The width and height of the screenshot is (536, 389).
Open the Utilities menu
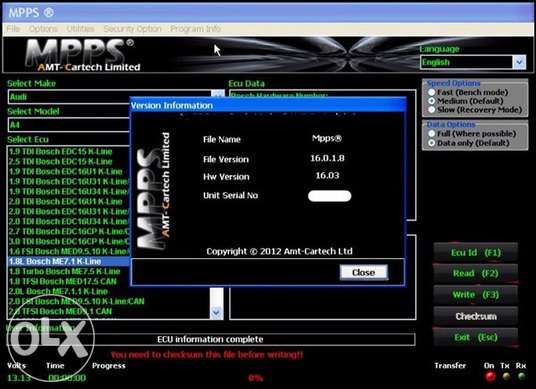80,29
